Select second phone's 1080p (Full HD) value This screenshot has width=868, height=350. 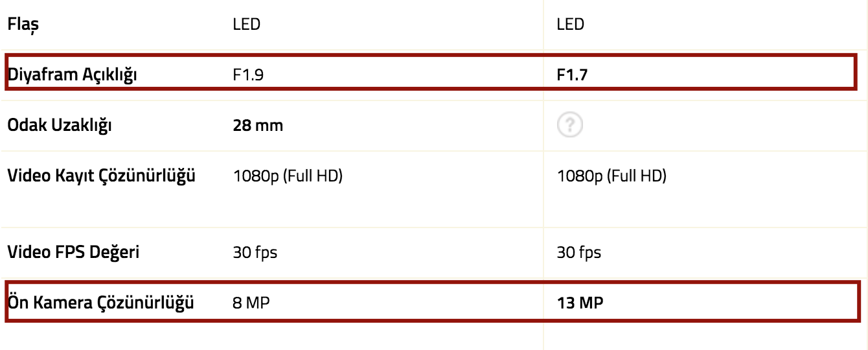(611, 176)
